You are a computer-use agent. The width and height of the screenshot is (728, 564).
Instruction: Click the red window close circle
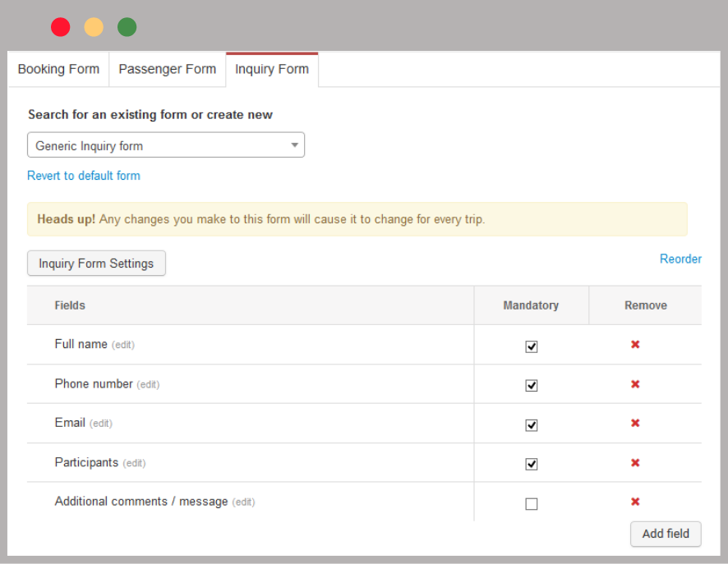(x=61, y=27)
